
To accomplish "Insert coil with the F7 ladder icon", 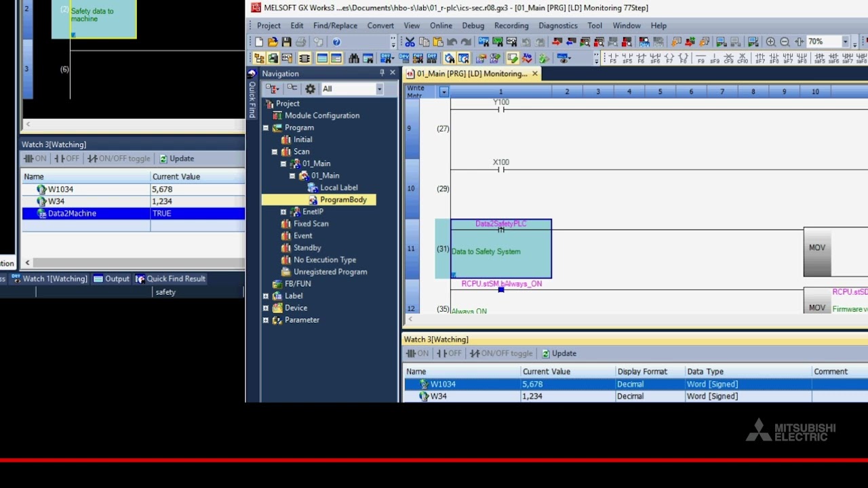I will click(x=669, y=58).
